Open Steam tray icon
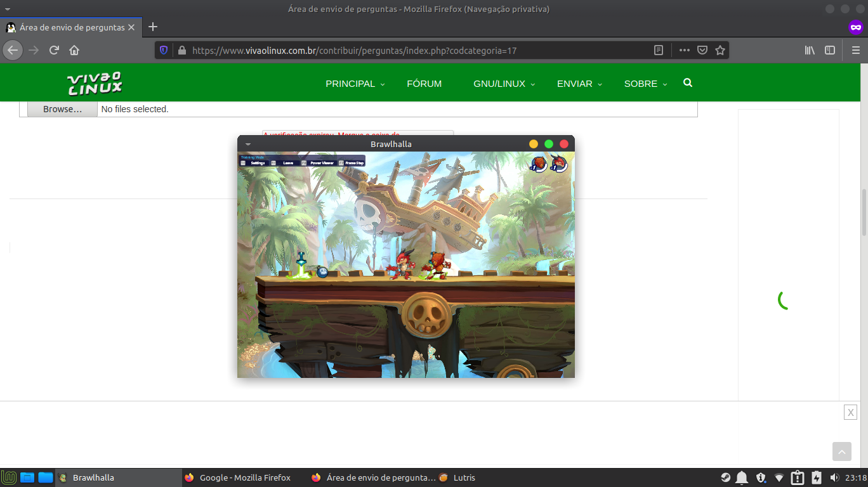868x487 pixels. 726,477
